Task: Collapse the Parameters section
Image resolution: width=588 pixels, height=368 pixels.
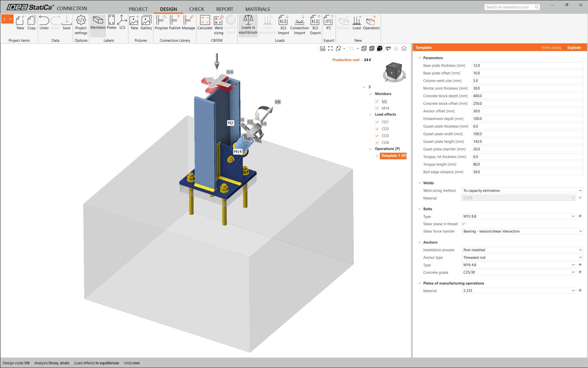Action: pos(420,58)
